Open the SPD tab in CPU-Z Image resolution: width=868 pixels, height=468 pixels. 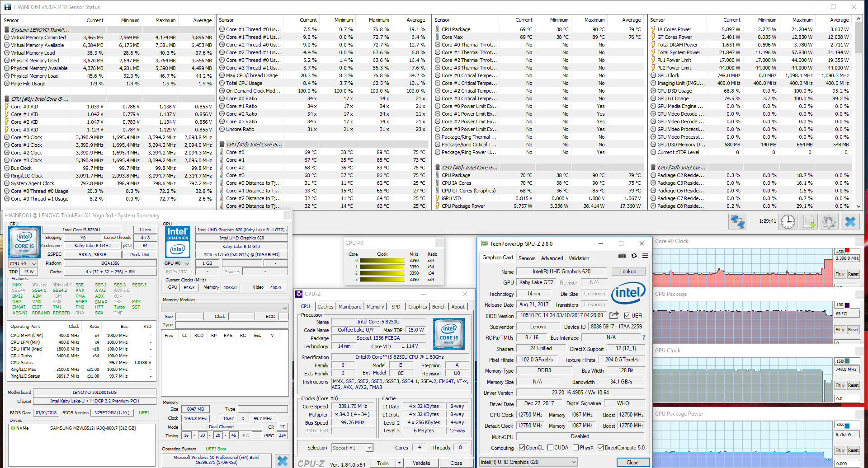pos(396,307)
